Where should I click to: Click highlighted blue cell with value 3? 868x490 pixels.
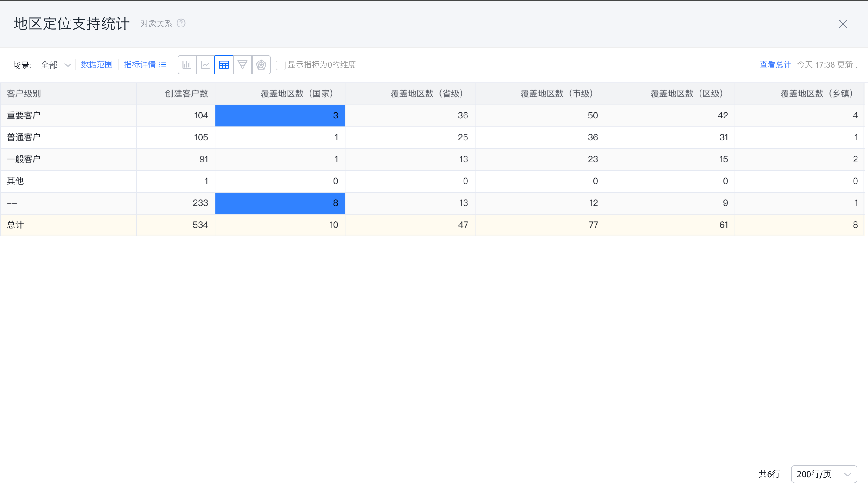(280, 116)
